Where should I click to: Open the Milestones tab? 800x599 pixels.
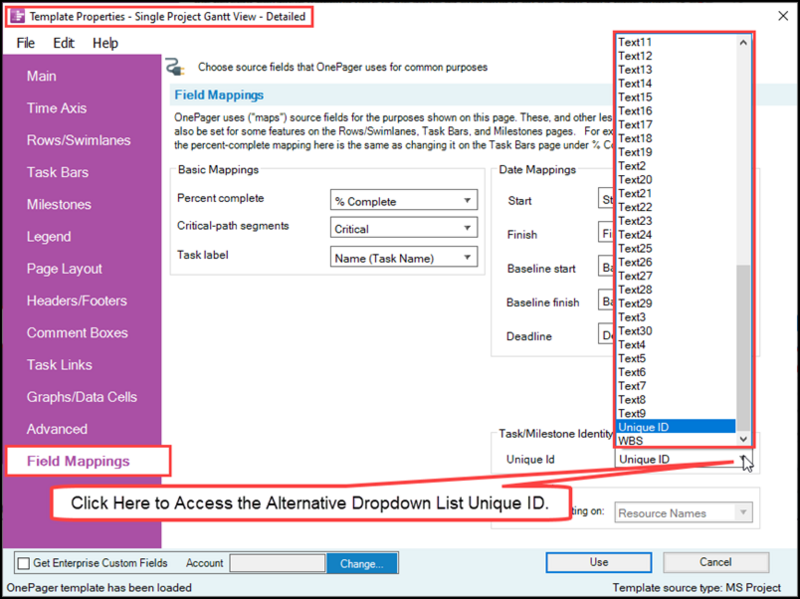(x=59, y=205)
